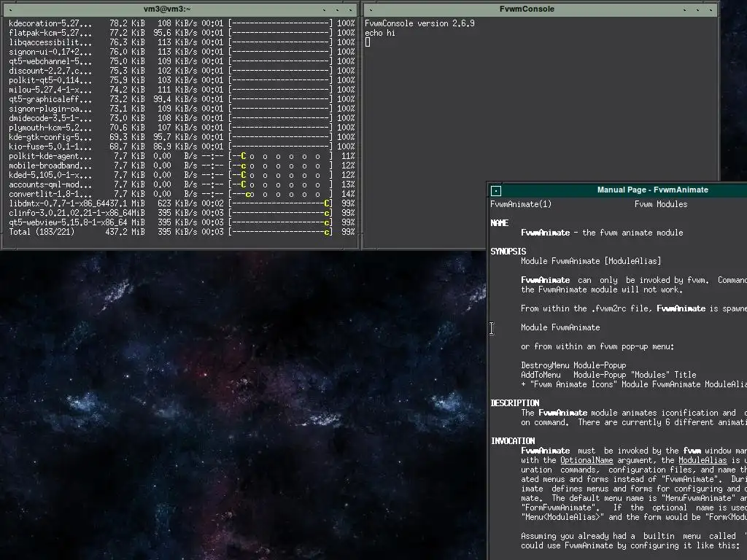Click the NAME section heading
The height and width of the screenshot is (560, 747).
pos(499,223)
